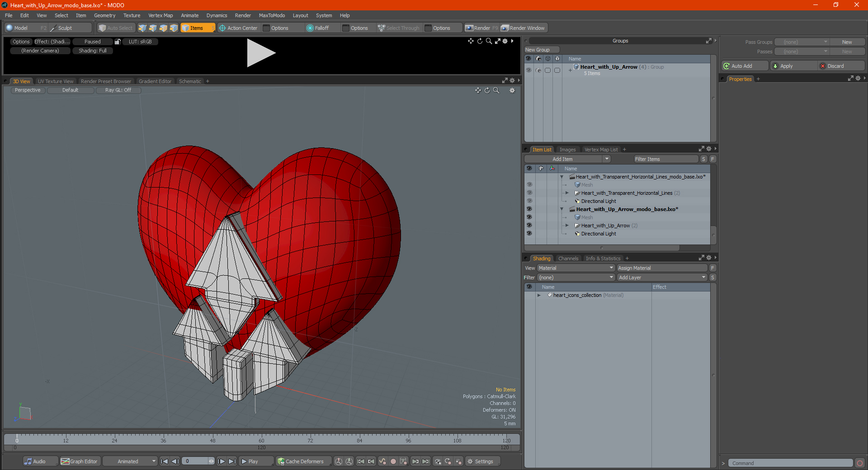Select Polygons selection mode cube icon

tap(163, 28)
